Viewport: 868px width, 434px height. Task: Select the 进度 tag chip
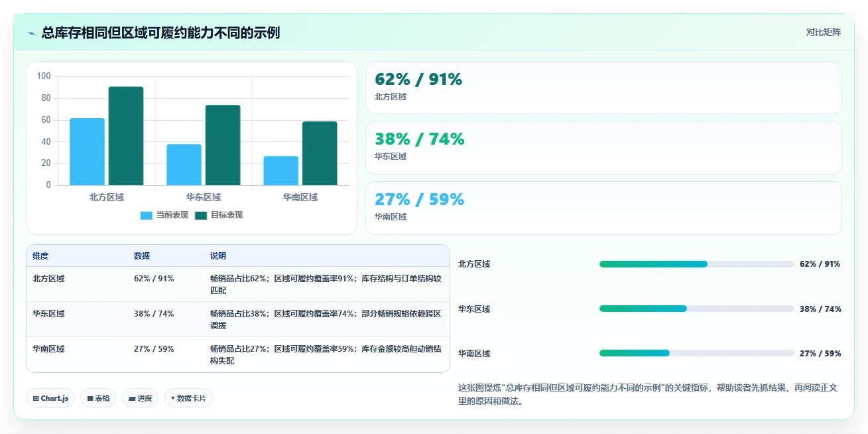coord(140,398)
